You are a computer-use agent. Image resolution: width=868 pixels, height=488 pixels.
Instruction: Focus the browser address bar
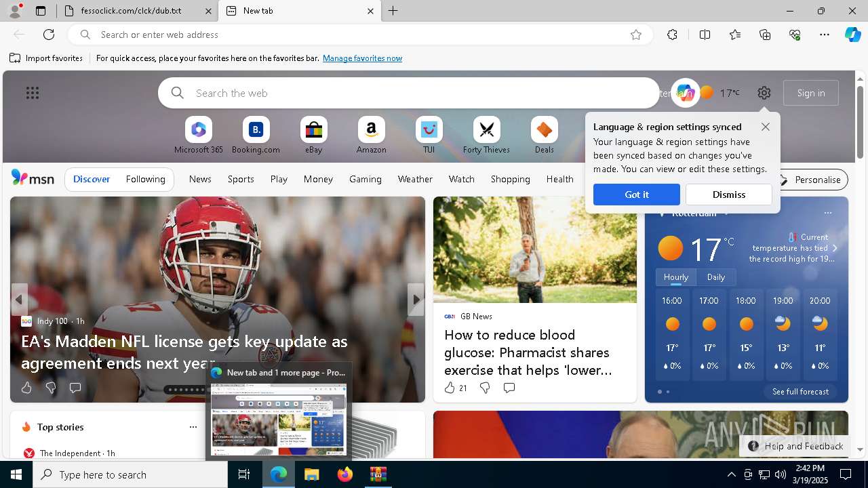[x=359, y=35]
